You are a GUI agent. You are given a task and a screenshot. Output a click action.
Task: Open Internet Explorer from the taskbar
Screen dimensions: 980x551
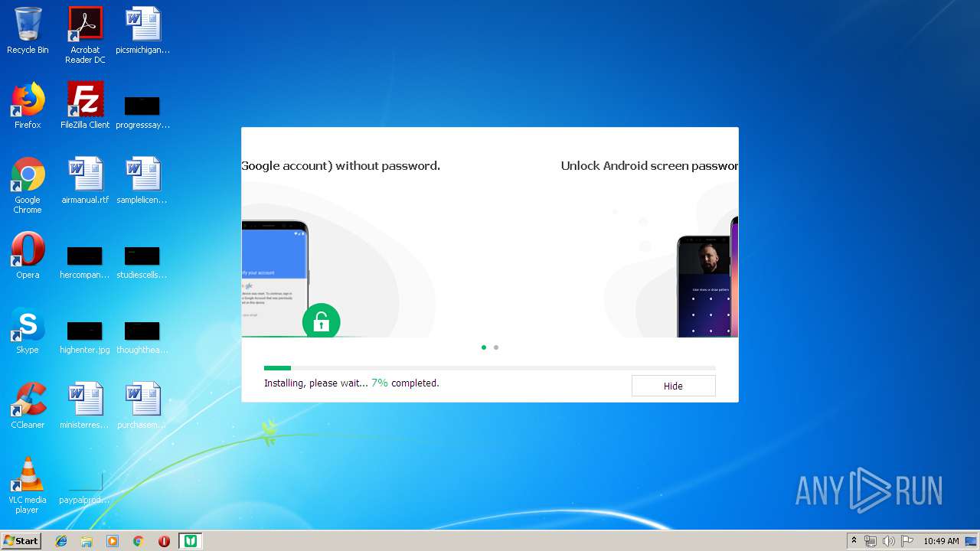tap(61, 541)
